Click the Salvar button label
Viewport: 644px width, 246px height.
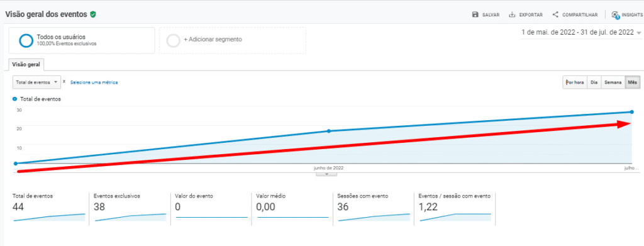(491, 14)
